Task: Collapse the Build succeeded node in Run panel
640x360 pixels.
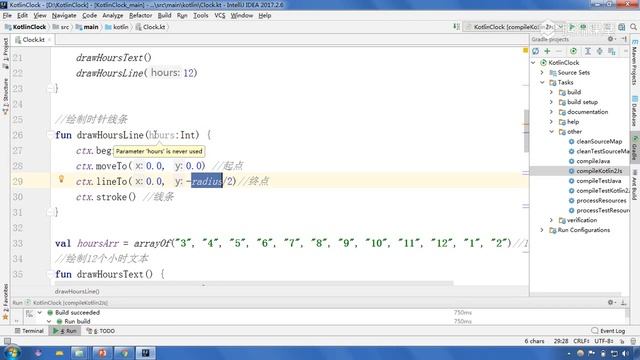Action: click(40, 313)
